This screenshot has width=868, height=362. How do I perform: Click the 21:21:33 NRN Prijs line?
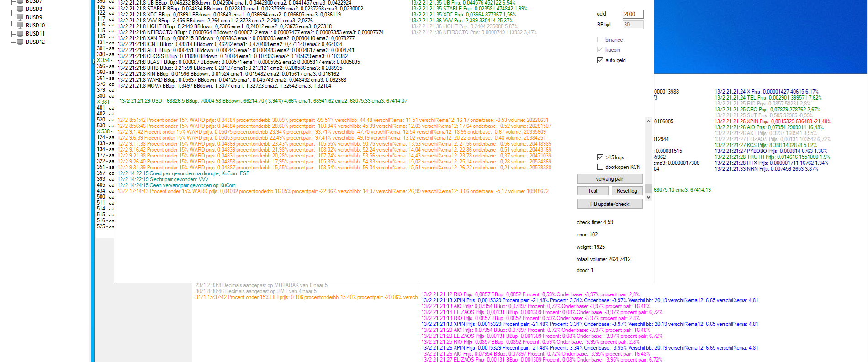(x=766, y=169)
